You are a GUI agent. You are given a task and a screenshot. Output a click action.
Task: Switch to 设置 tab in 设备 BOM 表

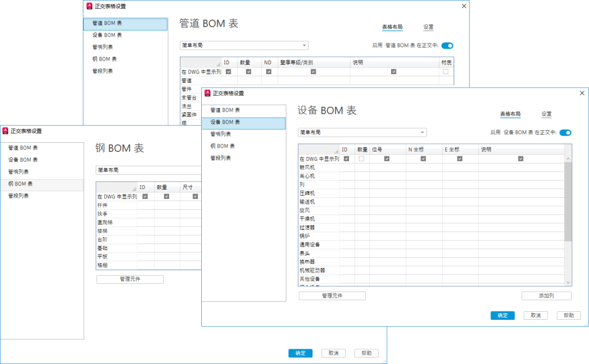point(546,114)
